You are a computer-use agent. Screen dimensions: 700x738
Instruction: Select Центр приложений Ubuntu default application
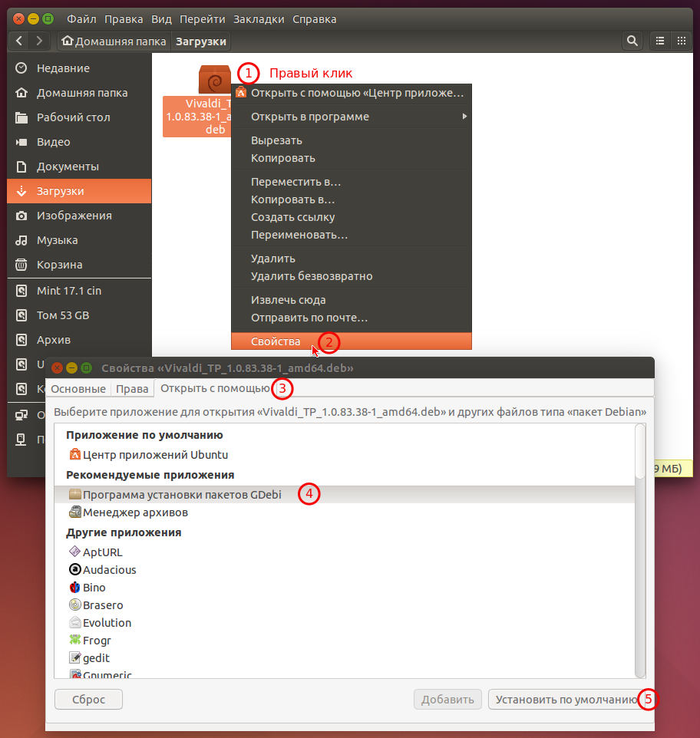pos(345,455)
